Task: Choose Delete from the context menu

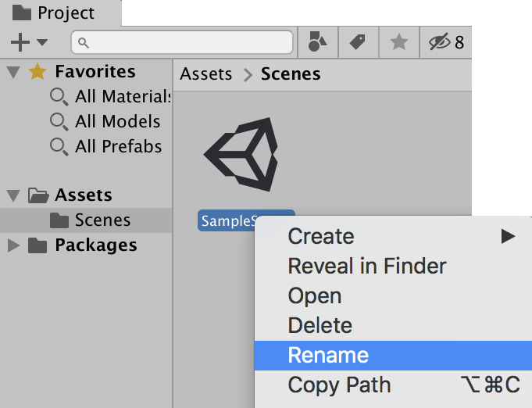Action: (x=320, y=326)
